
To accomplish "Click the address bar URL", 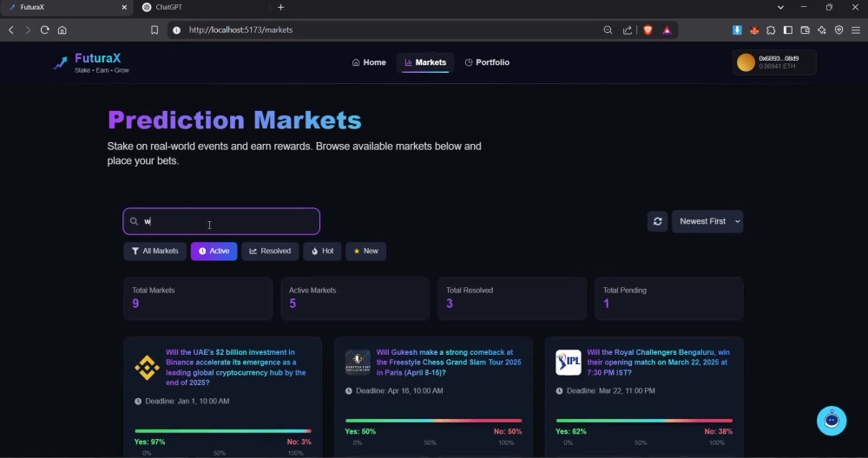I will (240, 29).
